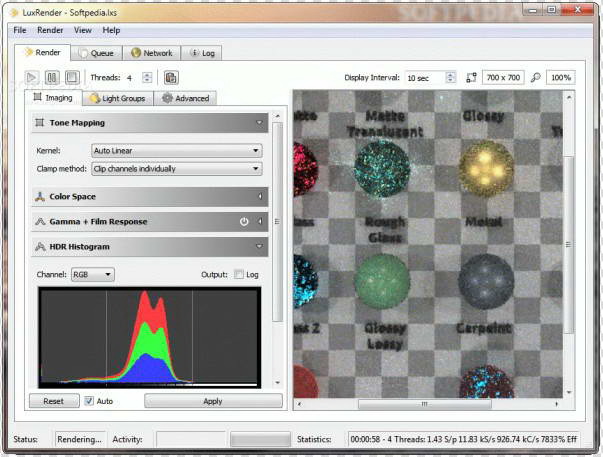
Task: Click the resolution icon beside 700 x 700
Action: point(471,77)
